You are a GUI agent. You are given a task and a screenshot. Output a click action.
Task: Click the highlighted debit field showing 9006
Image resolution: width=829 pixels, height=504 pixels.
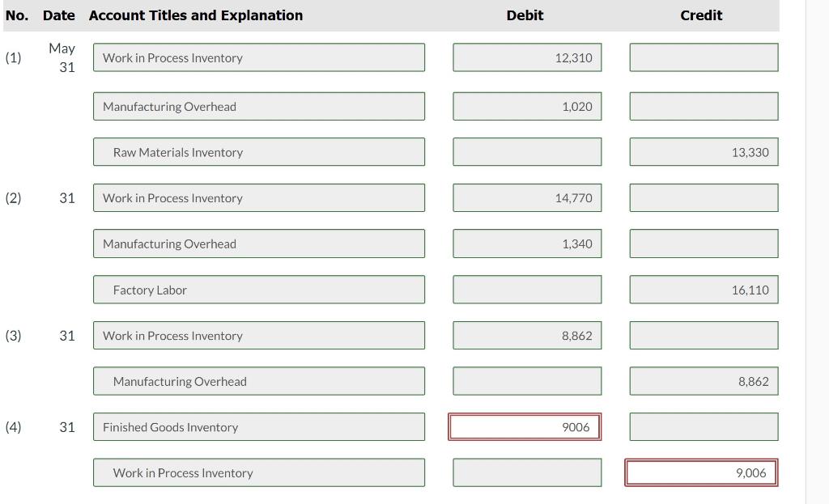525,426
